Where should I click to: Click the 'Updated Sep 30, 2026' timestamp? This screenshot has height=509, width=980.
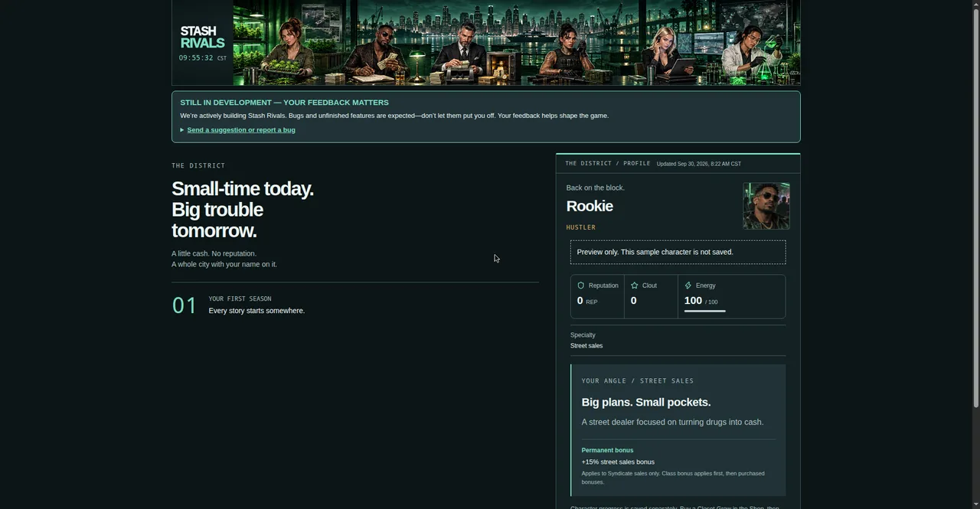click(x=699, y=164)
